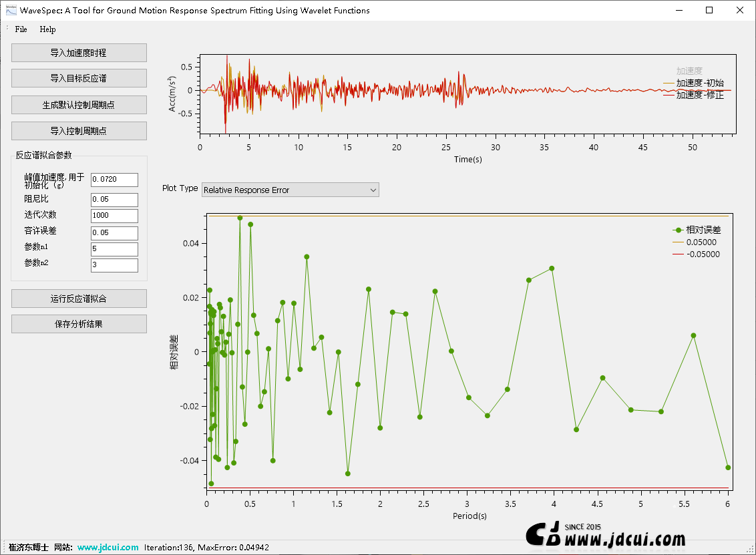The width and height of the screenshot is (756, 555).
Task: Open the Plot Type dropdown
Action: click(x=290, y=190)
